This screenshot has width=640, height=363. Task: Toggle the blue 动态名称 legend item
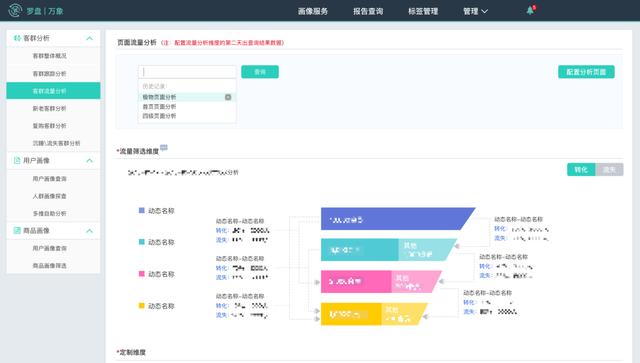(x=157, y=211)
